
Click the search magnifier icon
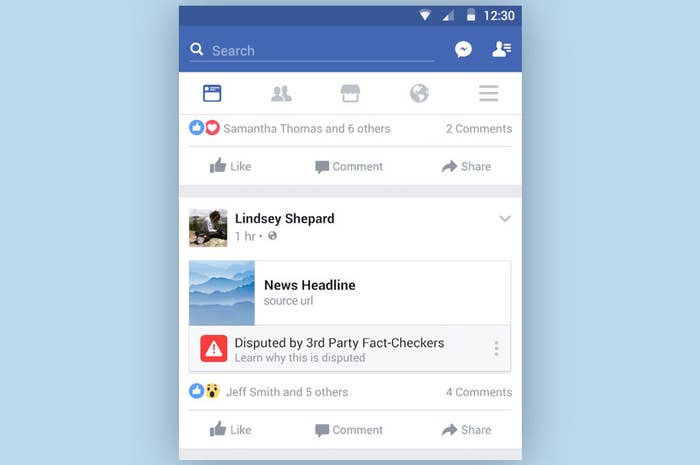coord(196,49)
